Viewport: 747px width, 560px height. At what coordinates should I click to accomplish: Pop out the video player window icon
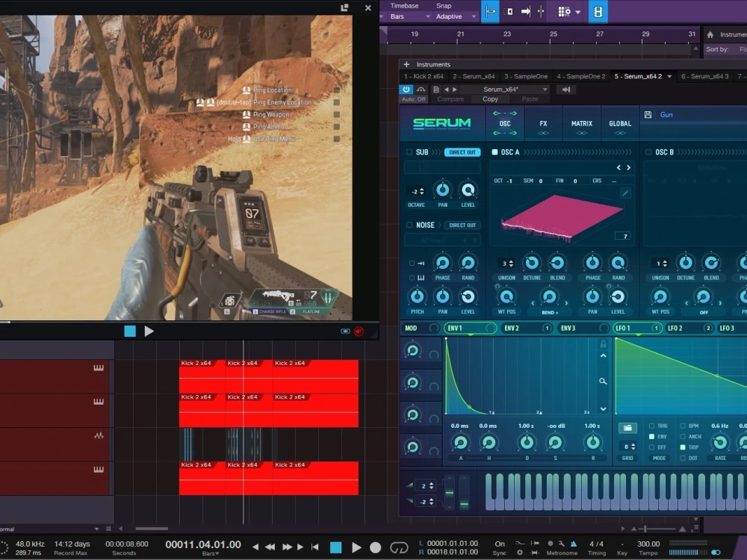click(344, 7)
